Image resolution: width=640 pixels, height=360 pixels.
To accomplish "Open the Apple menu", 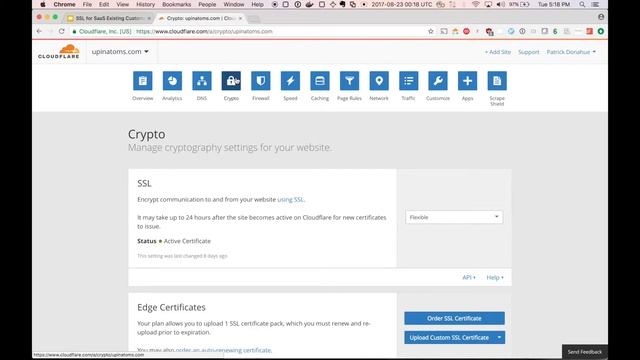I will pos(43,4).
